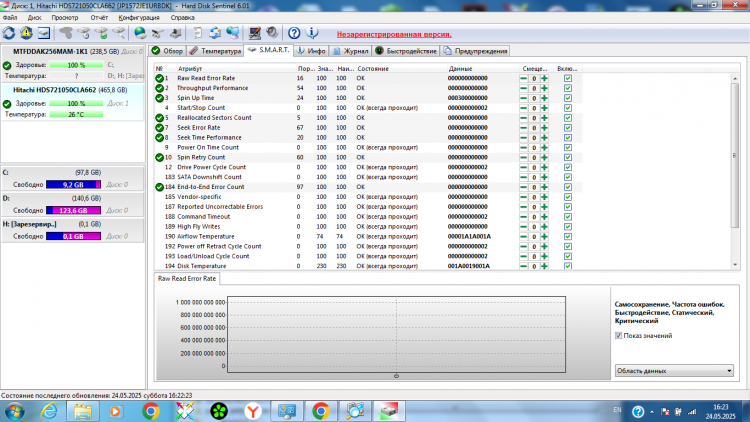Toggle enable checkbox for Power On Time Count
This screenshot has width=750, height=422.
pos(568,147)
